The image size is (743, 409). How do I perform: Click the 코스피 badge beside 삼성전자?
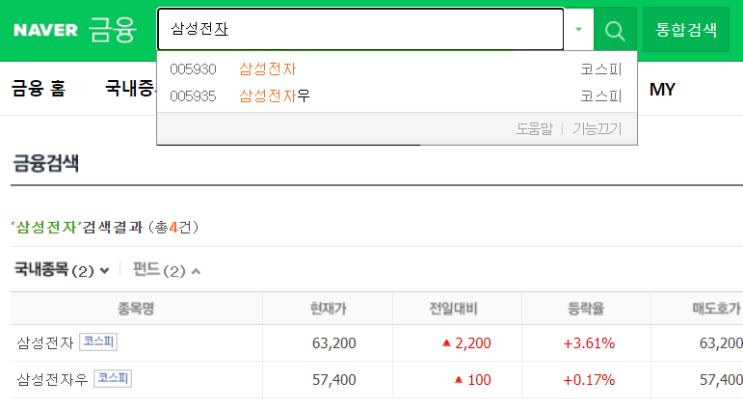click(99, 342)
